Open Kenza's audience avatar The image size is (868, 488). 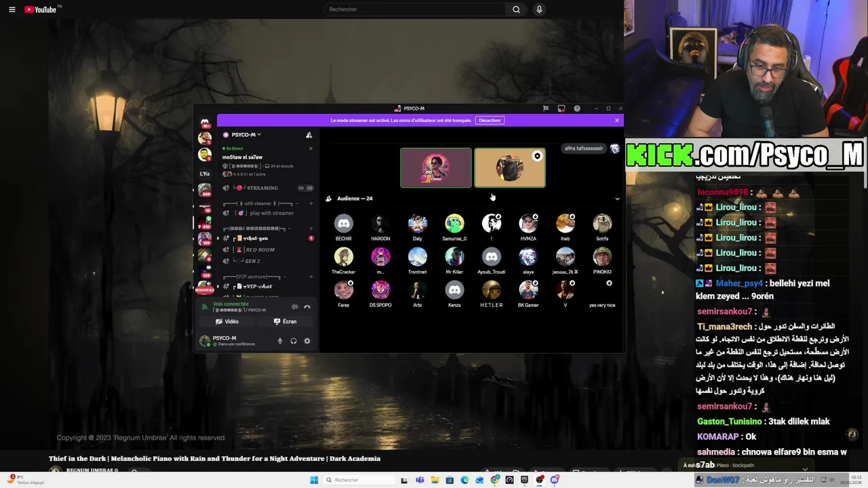click(454, 290)
